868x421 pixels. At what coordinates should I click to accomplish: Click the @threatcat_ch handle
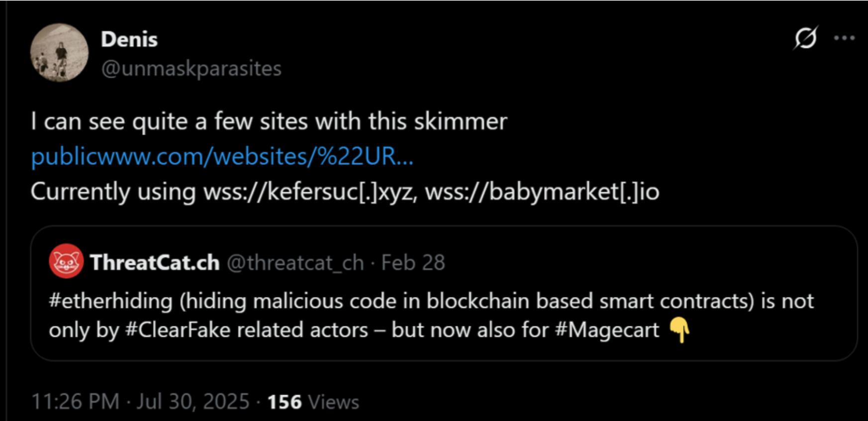295,263
